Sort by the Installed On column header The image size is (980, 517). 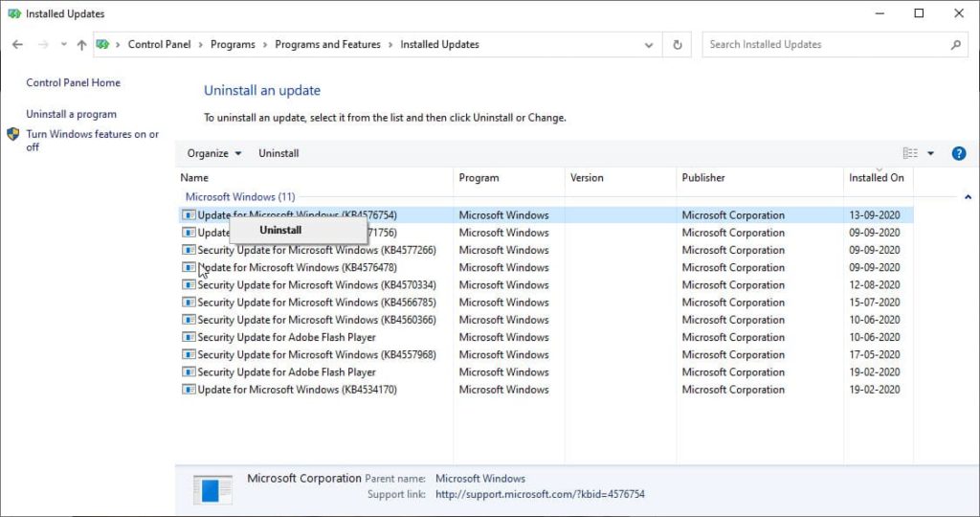(879, 177)
